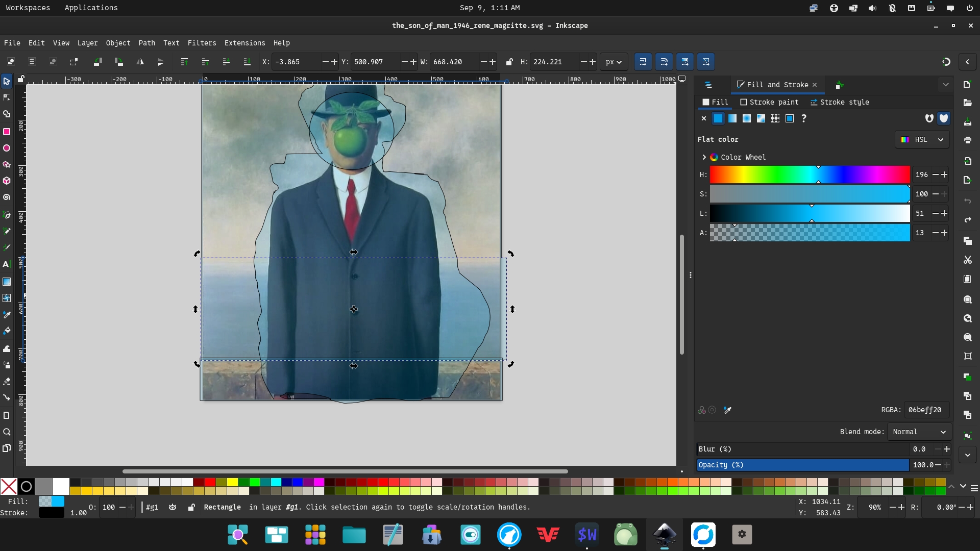Click the RGBA hex input field
Screen dimensions: 980x551
pyautogui.click(x=926, y=410)
